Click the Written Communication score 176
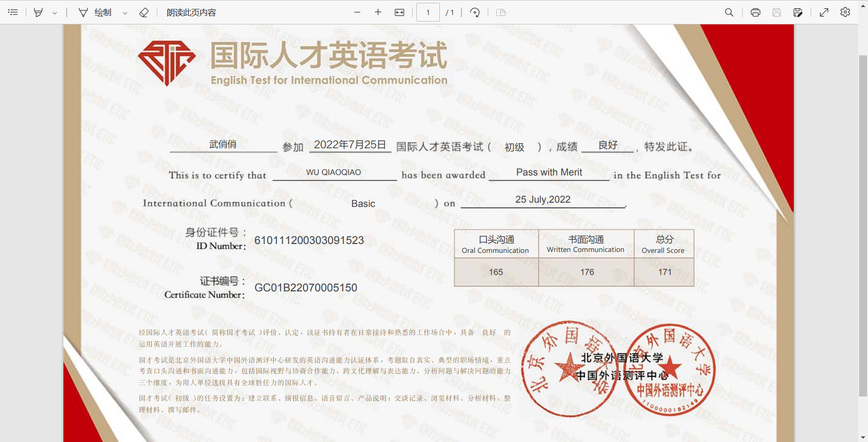The width and height of the screenshot is (868, 442). pyautogui.click(x=587, y=272)
